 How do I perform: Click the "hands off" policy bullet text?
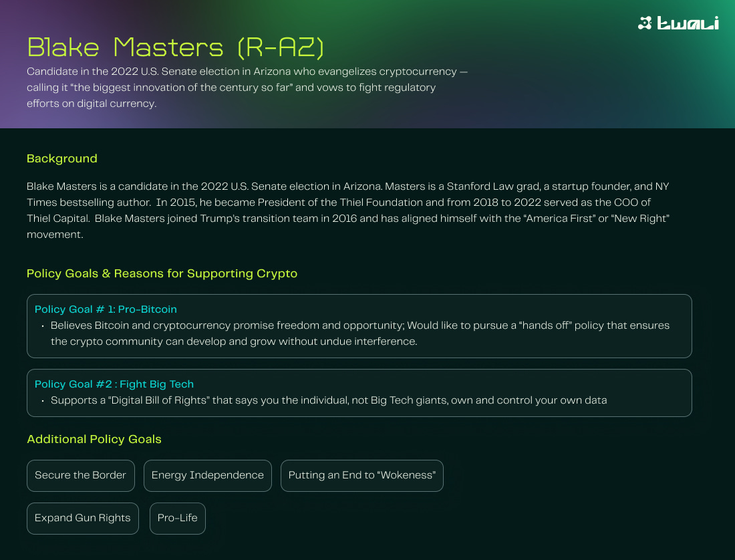point(360,333)
